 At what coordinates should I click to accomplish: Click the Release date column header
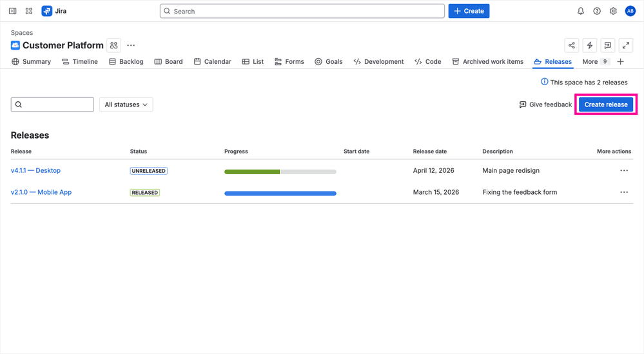click(x=429, y=151)
